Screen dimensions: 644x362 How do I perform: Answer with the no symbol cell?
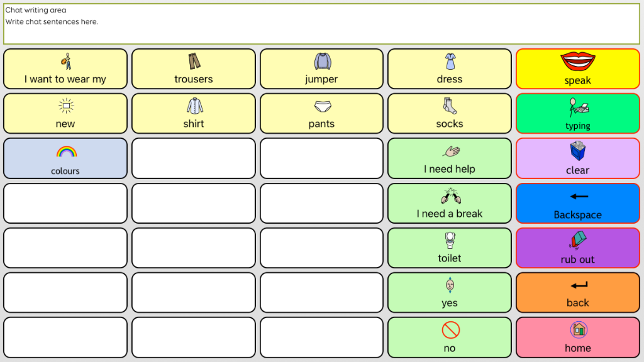(449, 337)
